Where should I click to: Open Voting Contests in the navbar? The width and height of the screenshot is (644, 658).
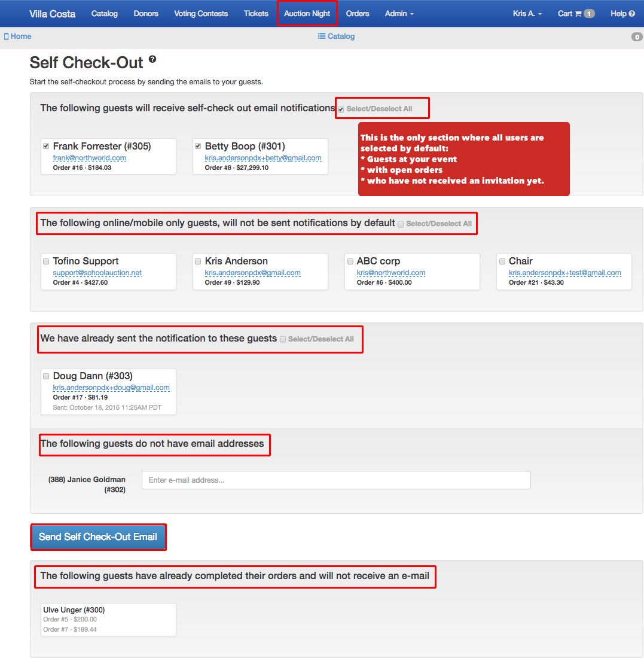pos(201,13)
